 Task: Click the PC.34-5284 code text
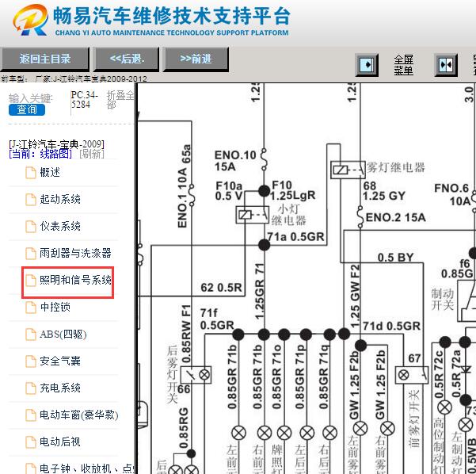[x=85, y=100]
